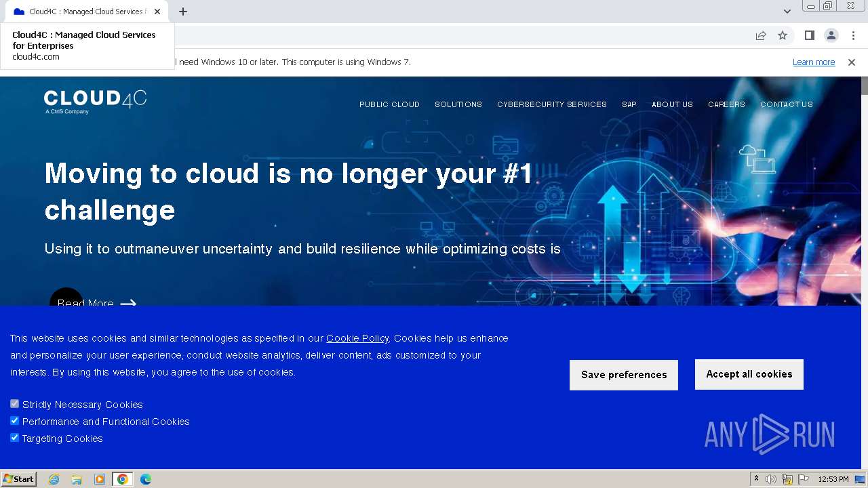
Task: Open the network status tray icon
Action: pos(787,479)
